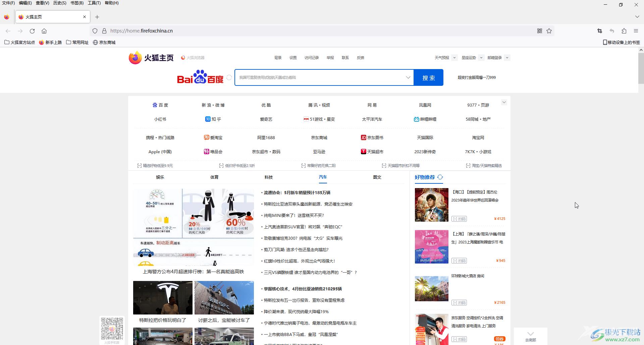Open the 常用网址 bookmark folder
The image size is (644, 345).
[77, 43]
